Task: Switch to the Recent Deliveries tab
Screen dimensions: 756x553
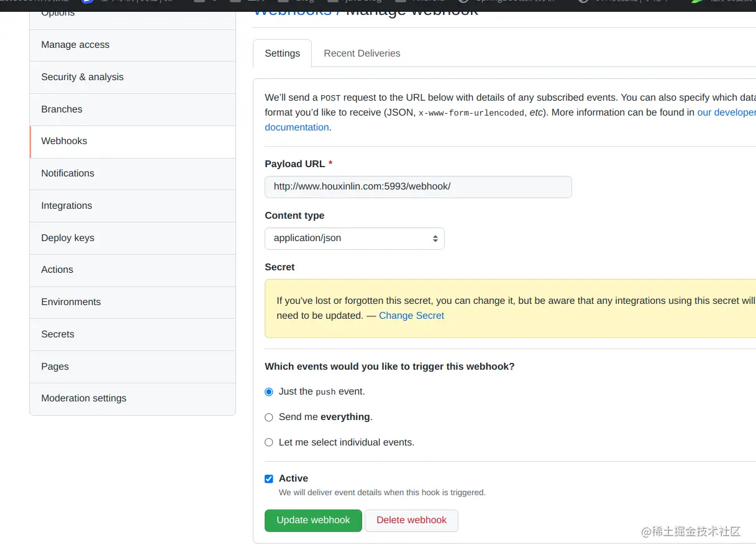Action: click(362, 53)
